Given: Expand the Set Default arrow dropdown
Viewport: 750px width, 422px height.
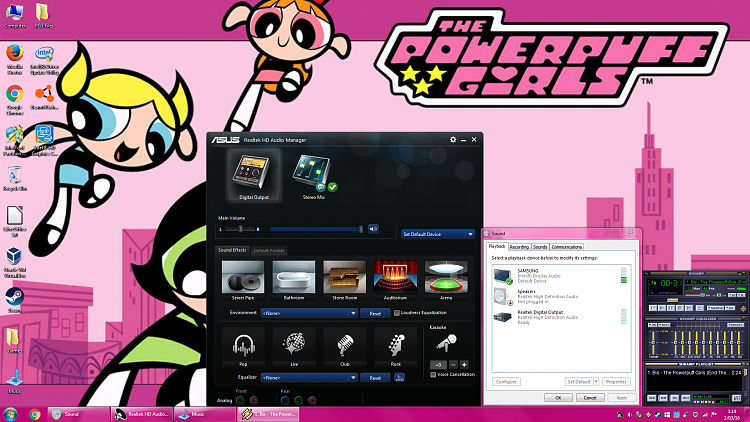Looking at the screenshot, I should (x=596, y=382).
